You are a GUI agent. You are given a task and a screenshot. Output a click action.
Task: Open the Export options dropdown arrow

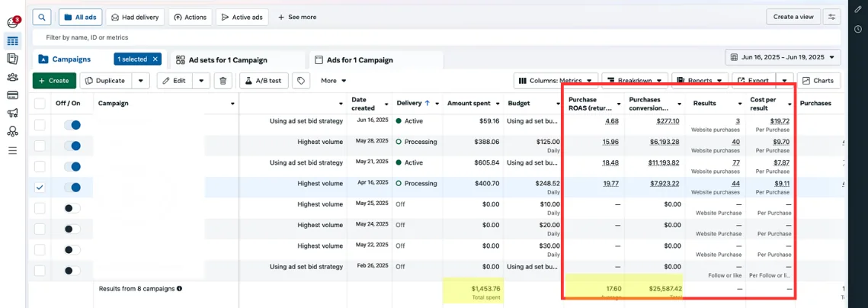pos(785,81)
